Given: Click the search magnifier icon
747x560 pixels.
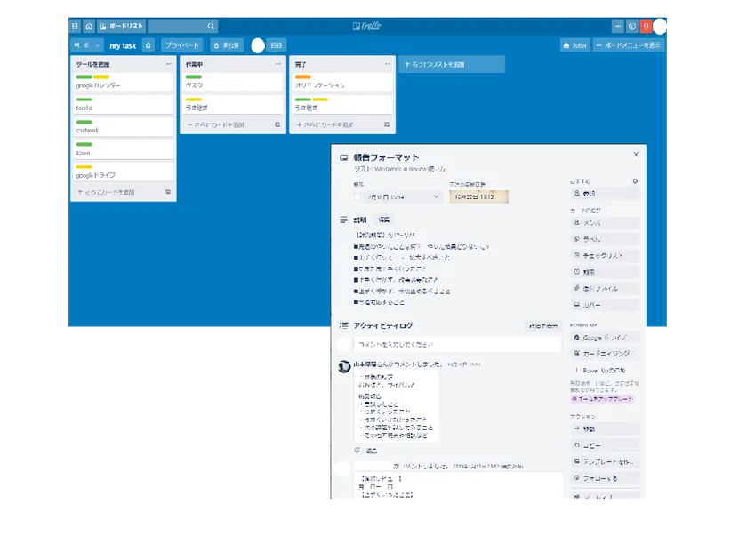Looking at the screenshot, I should [211, 26].
